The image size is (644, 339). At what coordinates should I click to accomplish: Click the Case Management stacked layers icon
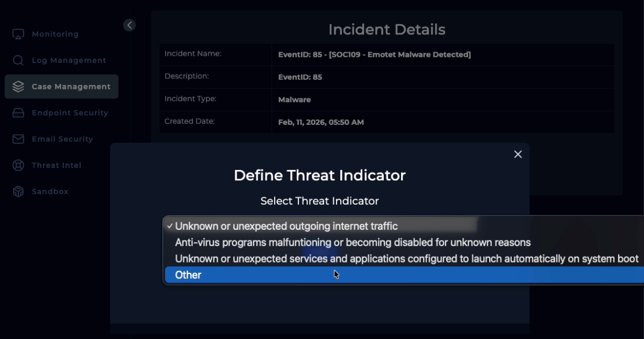[18, 87]
